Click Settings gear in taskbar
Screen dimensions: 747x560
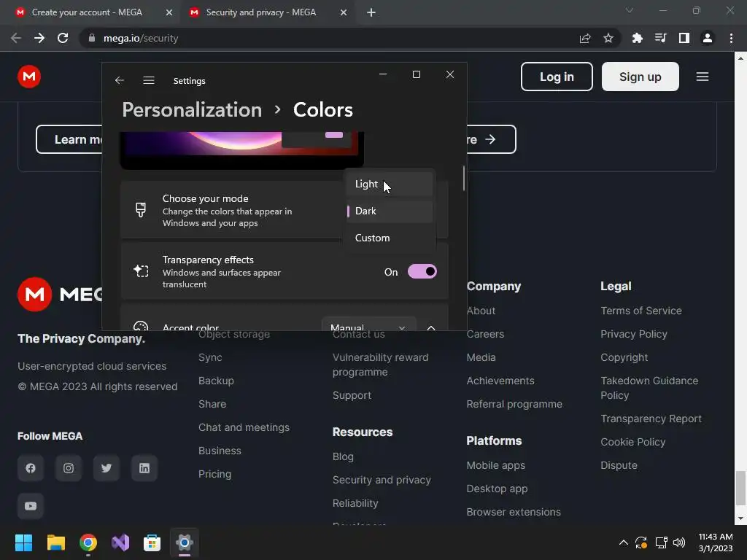[185, 542]
